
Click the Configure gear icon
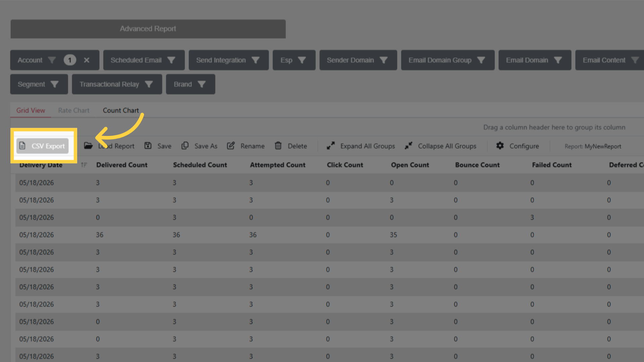coord(500,146)
